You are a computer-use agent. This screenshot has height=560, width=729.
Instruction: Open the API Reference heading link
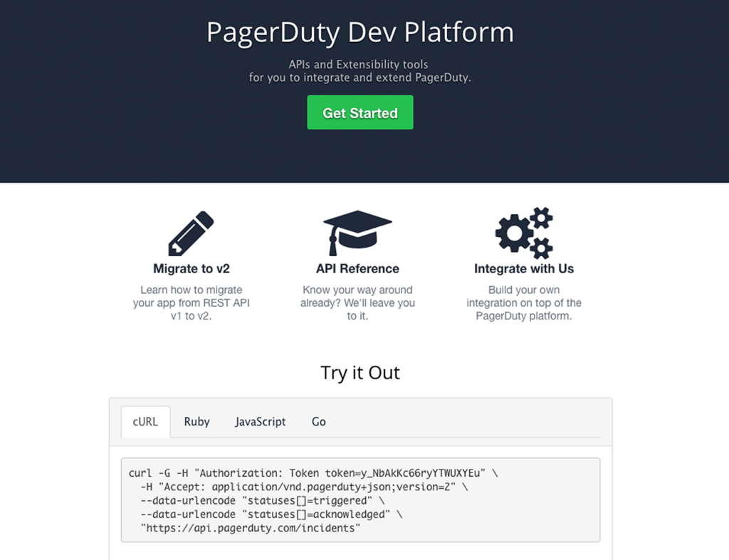tap(357, 268)
